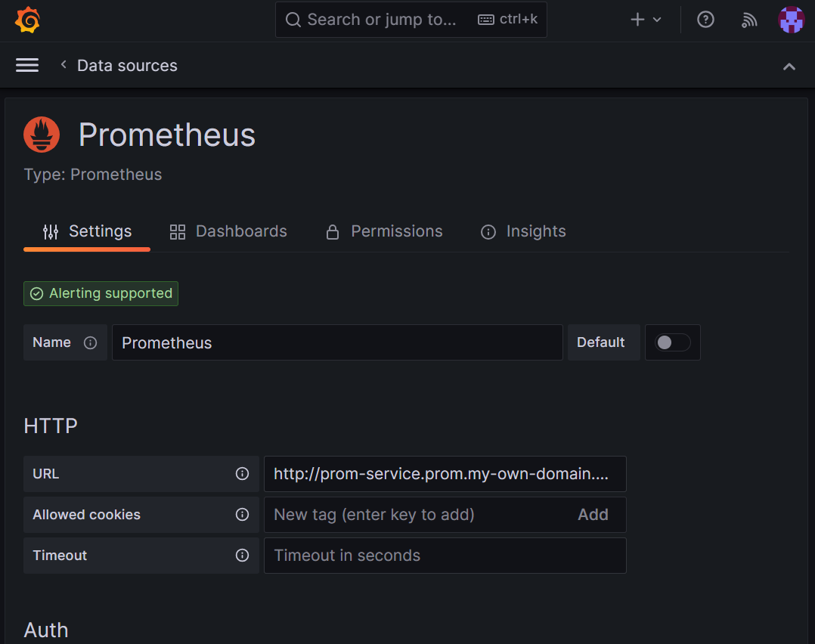Screen dimensions: 815x644
Task: Click the Timeout info icon
Action: (242, 556)
